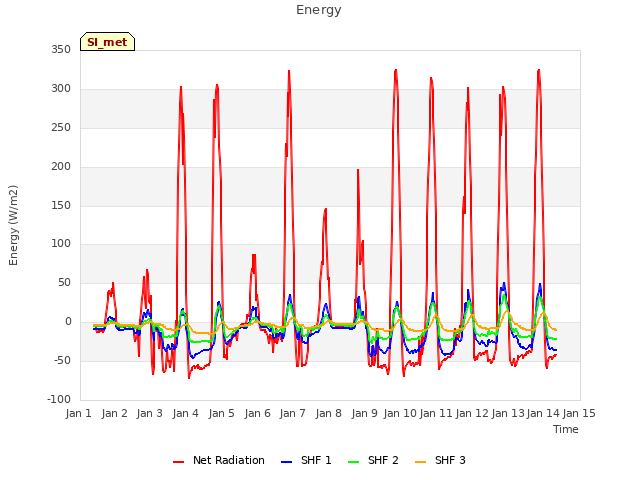Click the blue SHF 1 legend swatch
Viewport: 640px width, 480px height.
click(x=287, y=462)
